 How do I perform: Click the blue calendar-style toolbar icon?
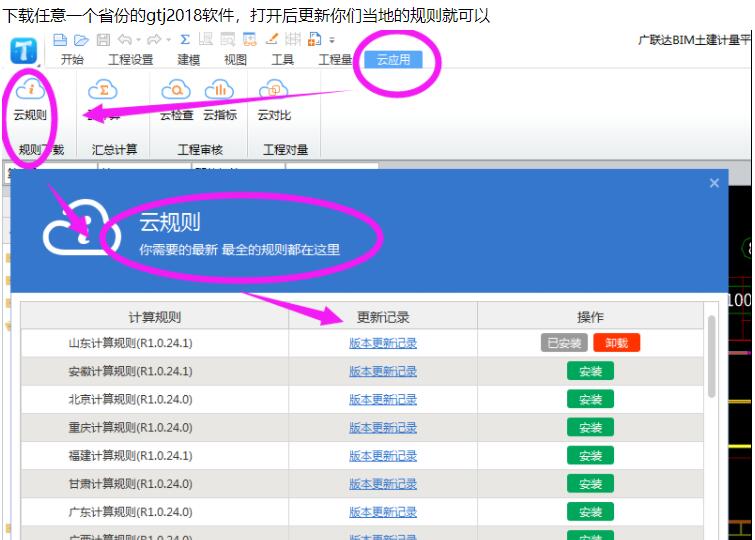(x=249, y=40)
